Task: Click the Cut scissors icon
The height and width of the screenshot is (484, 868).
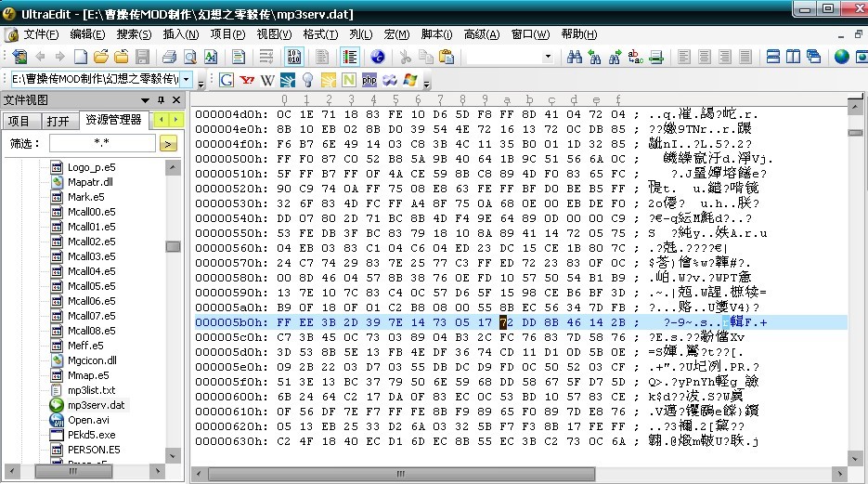Action: 405,57
